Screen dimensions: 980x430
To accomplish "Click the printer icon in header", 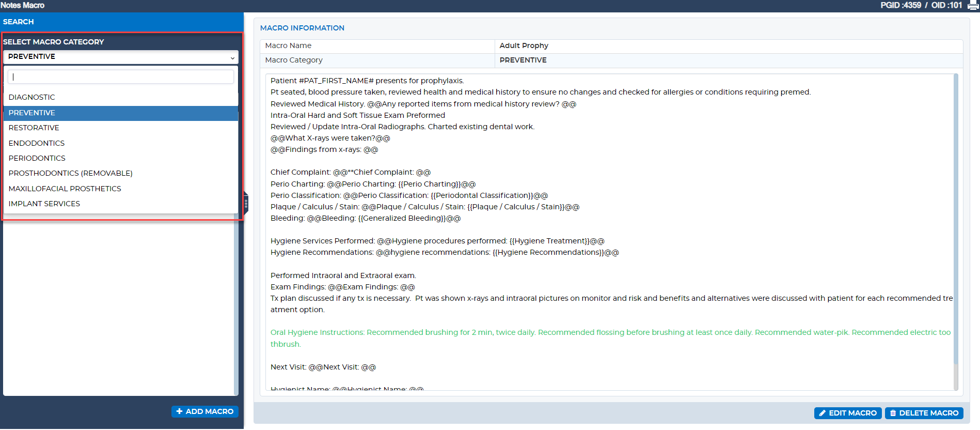I will (x=973, y=6).
